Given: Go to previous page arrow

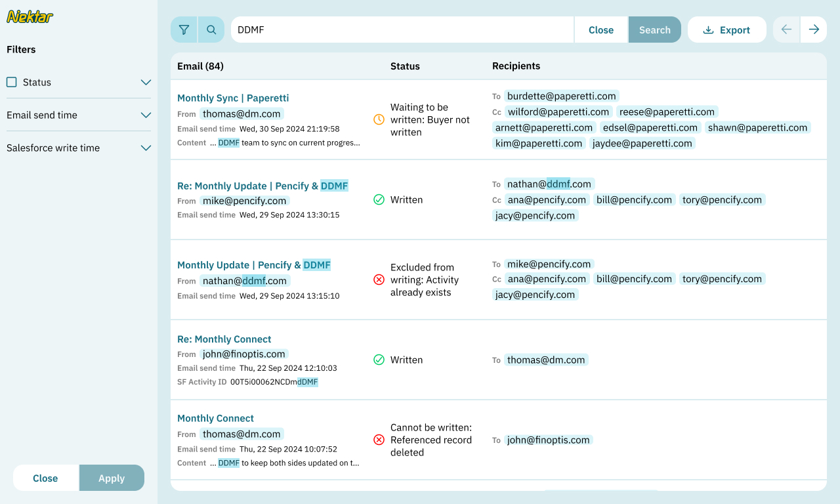Looking at the screenshot, I should tap(786, 30).
